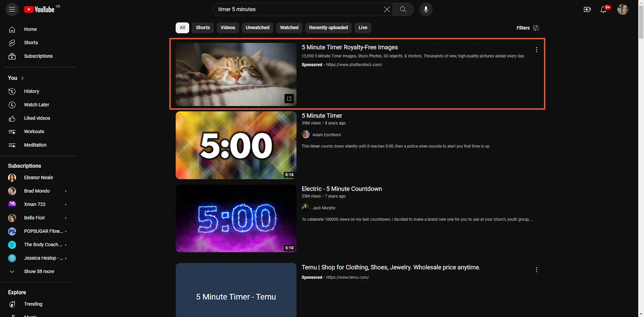Open Adam Eschborn channel
The image size is (644, 317).
point(326,135)
